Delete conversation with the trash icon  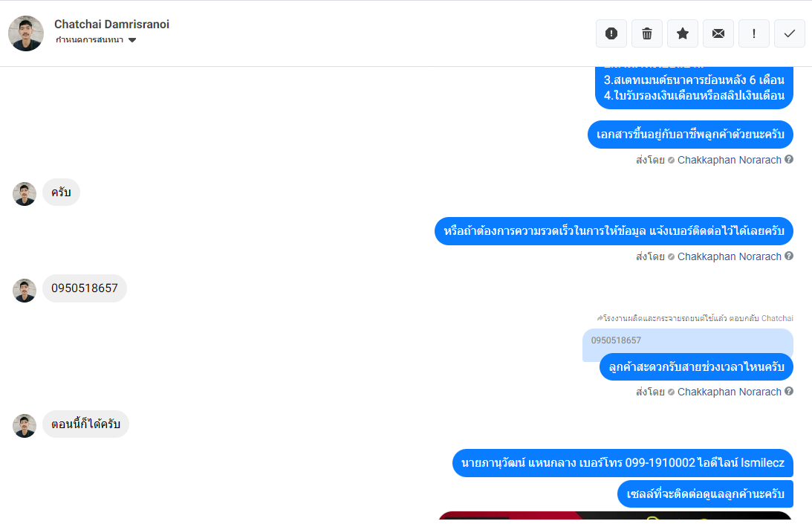pyautogui.click(x=647, y=33)
